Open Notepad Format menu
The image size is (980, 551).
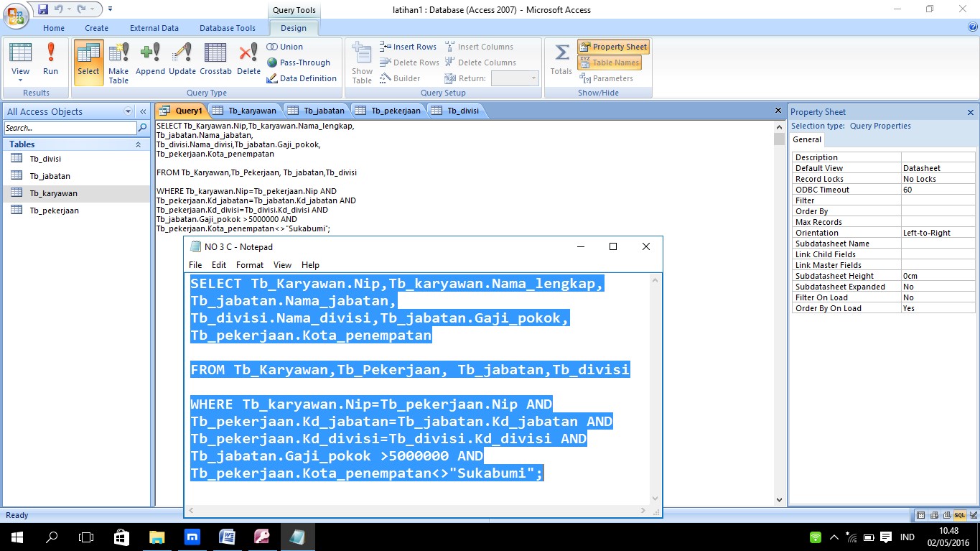250,265
